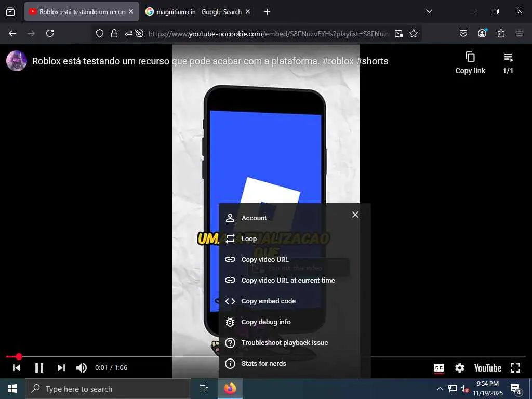The width and height of the screenshot is (532, 399).
Task: Open the extensions panel
Action: point(501,33)
